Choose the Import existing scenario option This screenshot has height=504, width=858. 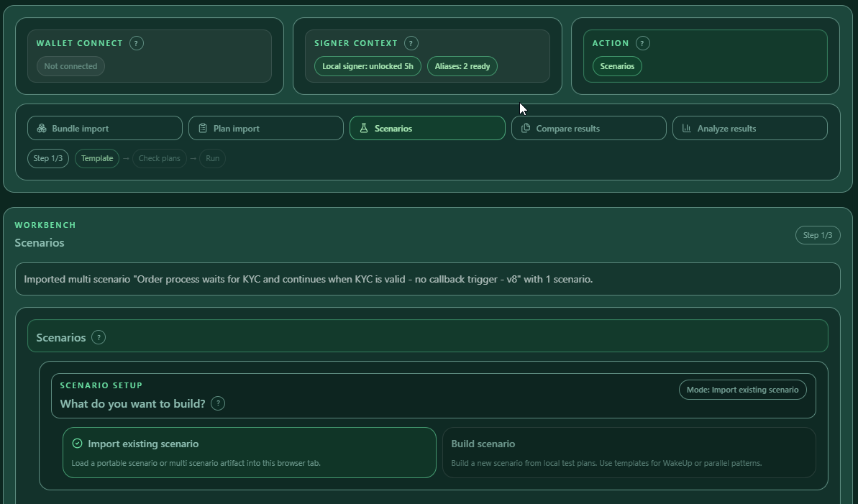pos(250,452)
